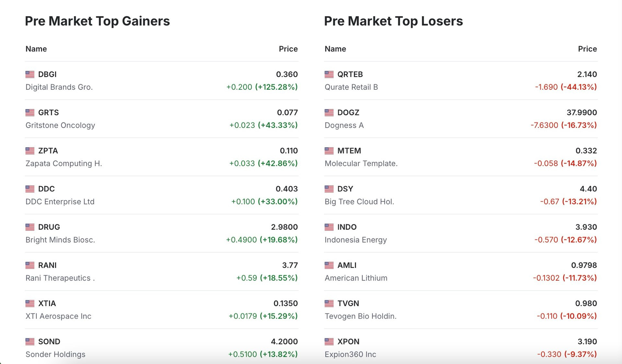
Task: Select the TVGN ticker symbol
Action: click(x=348, y=303)
